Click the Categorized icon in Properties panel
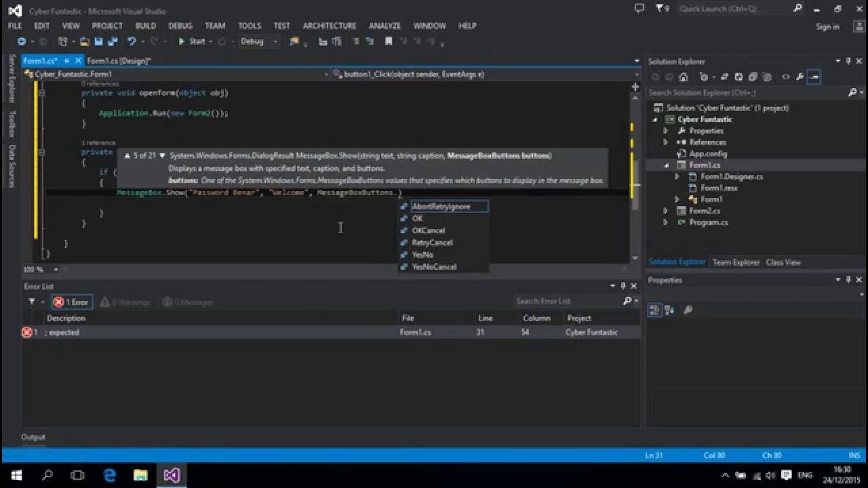 point(654,310)
